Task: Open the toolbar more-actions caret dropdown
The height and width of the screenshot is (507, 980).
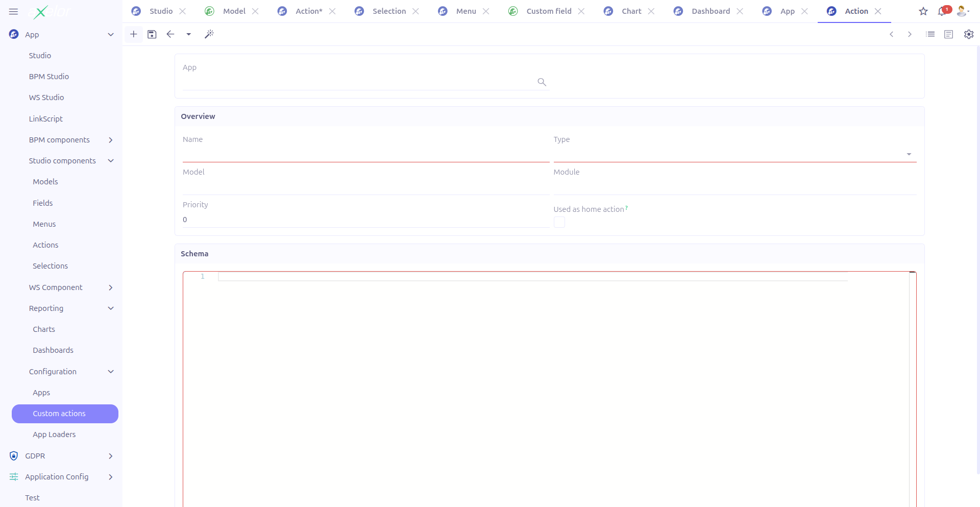Action: (x=189, y=34)
